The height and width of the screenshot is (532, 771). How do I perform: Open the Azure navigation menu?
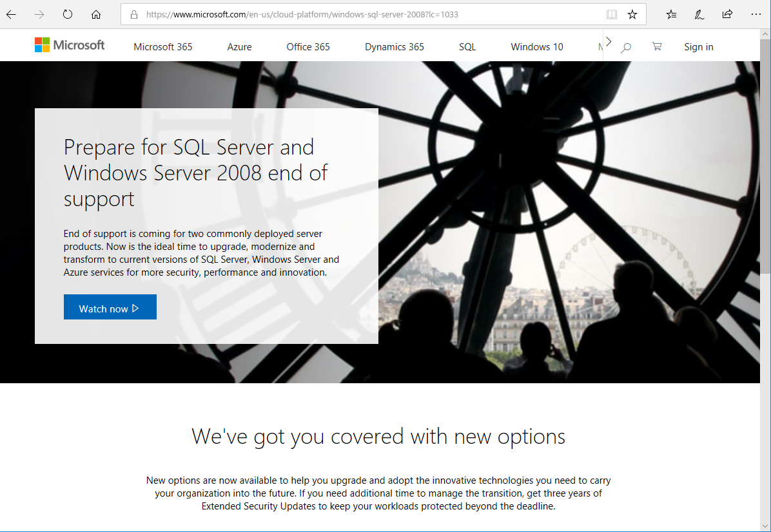239,46
